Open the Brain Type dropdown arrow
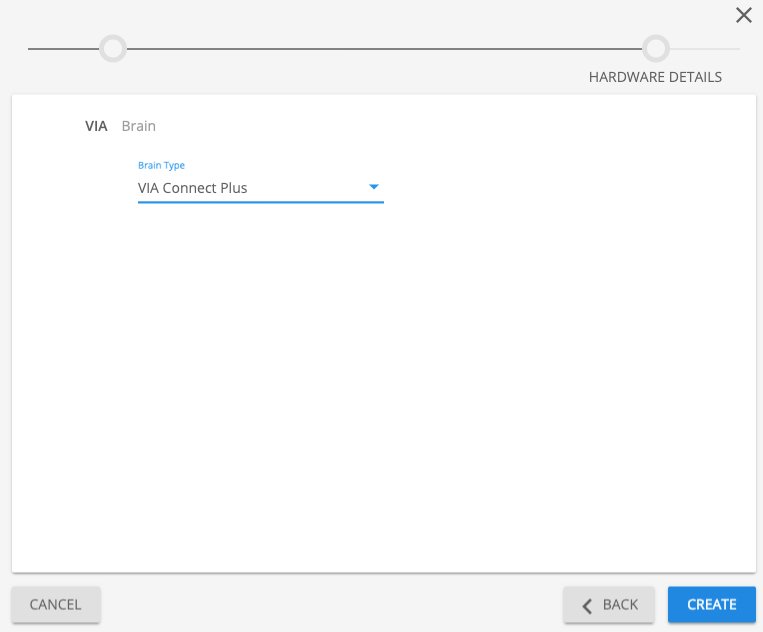The height and width of the screenshot is (632, 763). [x=374, y=187]
